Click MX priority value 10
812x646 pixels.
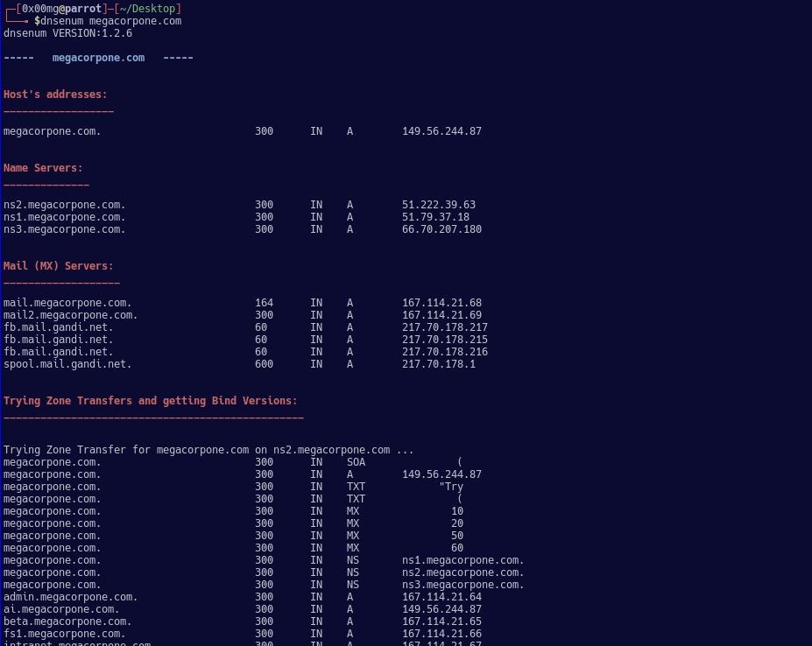click(457, 511)
